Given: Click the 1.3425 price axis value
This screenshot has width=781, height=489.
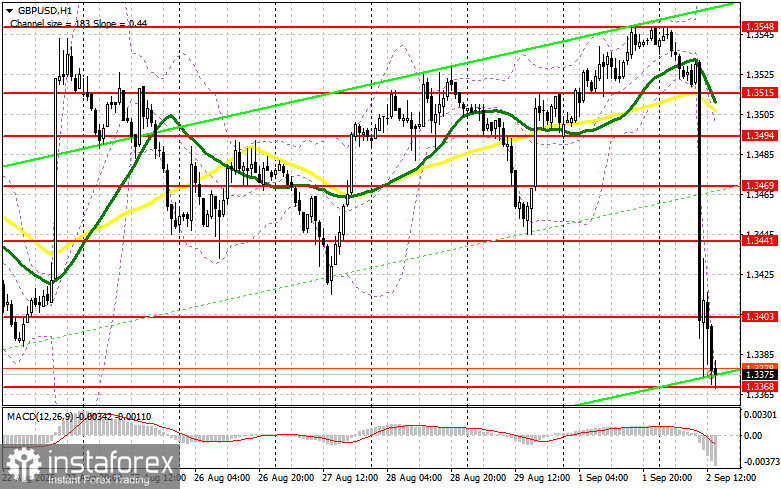Looking at the screenshot, I should pos(760,274).
